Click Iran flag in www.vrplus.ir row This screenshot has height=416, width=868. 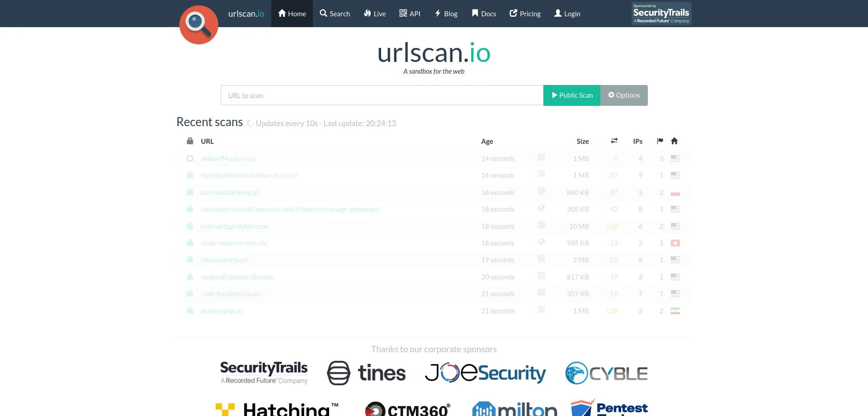(x=675, y=311)
